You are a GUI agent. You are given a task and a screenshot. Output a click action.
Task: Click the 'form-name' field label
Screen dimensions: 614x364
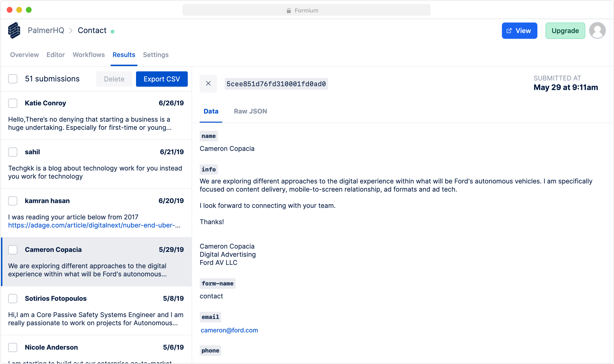(x=217, y=284)
